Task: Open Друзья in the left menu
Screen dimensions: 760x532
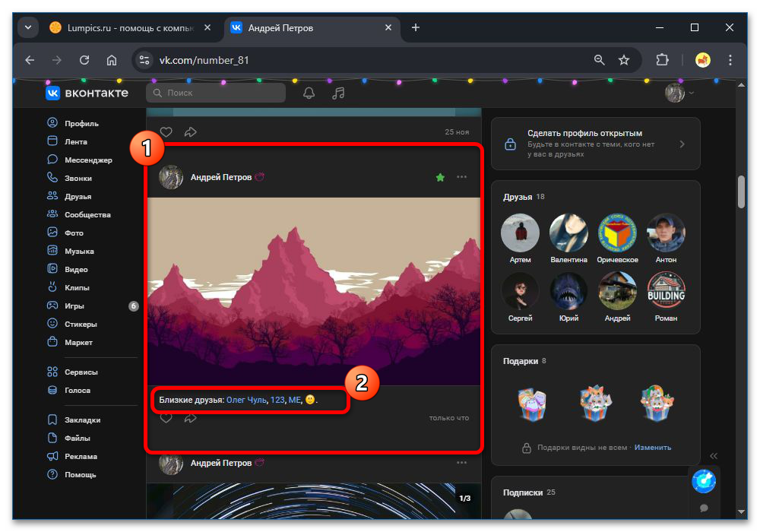Action: (x=70, y=196)
